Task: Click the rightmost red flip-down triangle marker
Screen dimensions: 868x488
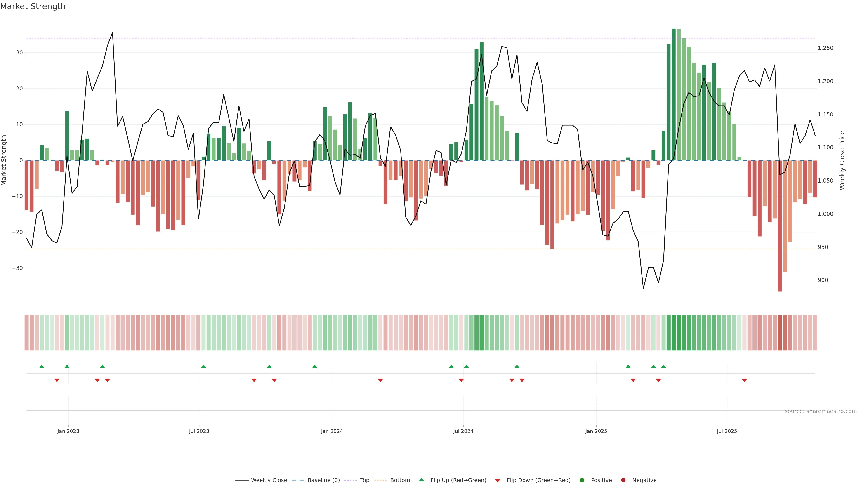Action: click(744, 380)
